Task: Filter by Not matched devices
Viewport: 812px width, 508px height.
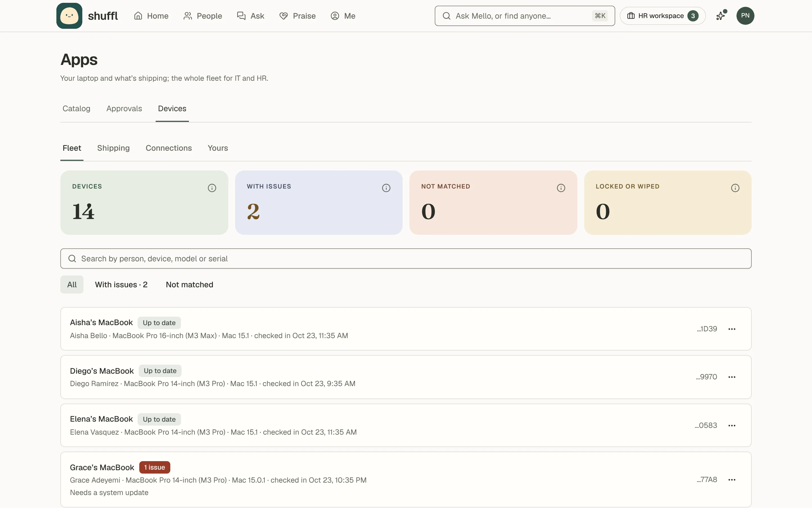Action: tap(189, 284)
